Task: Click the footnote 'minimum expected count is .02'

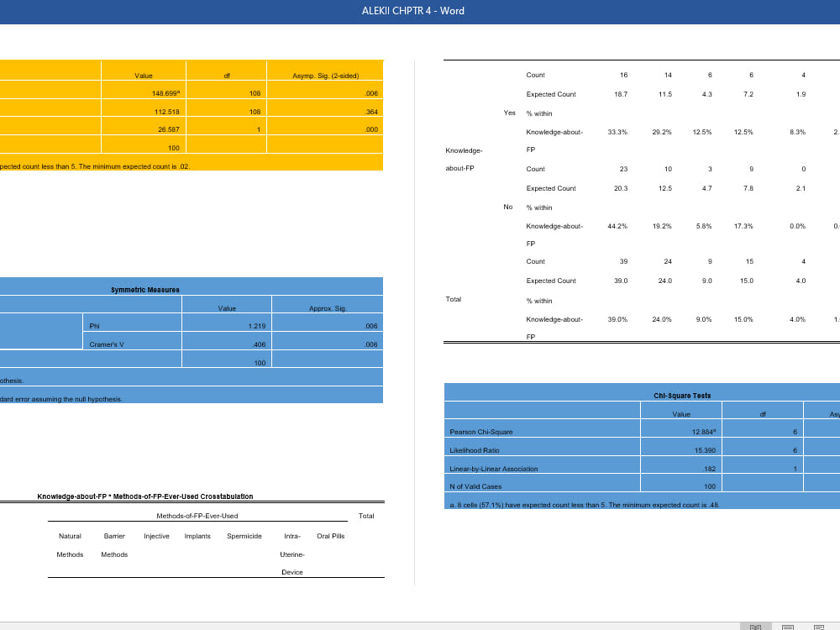Action: coord(95,166)
